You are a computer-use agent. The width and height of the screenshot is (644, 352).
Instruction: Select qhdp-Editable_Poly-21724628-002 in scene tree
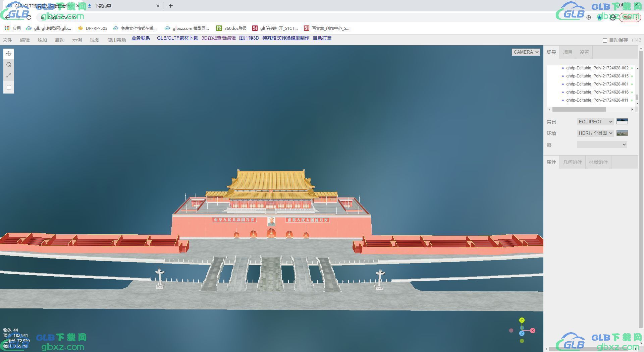(597, 68)
